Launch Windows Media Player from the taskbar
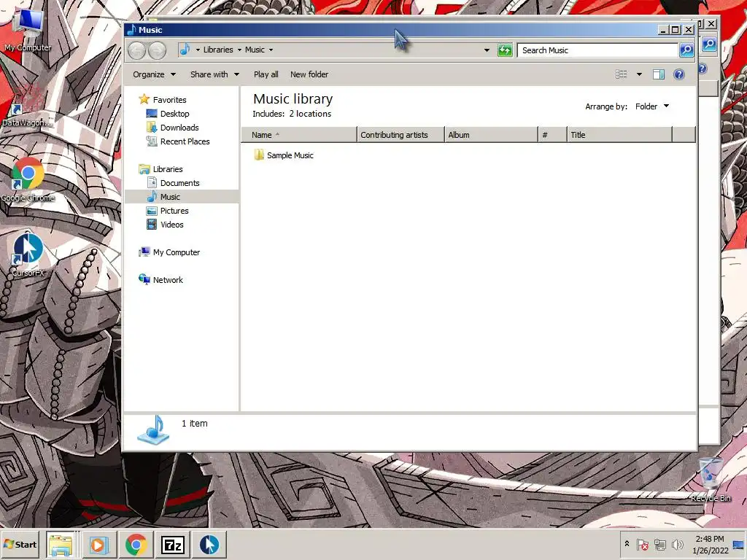 pyautogui.click(x=99, y=545)
